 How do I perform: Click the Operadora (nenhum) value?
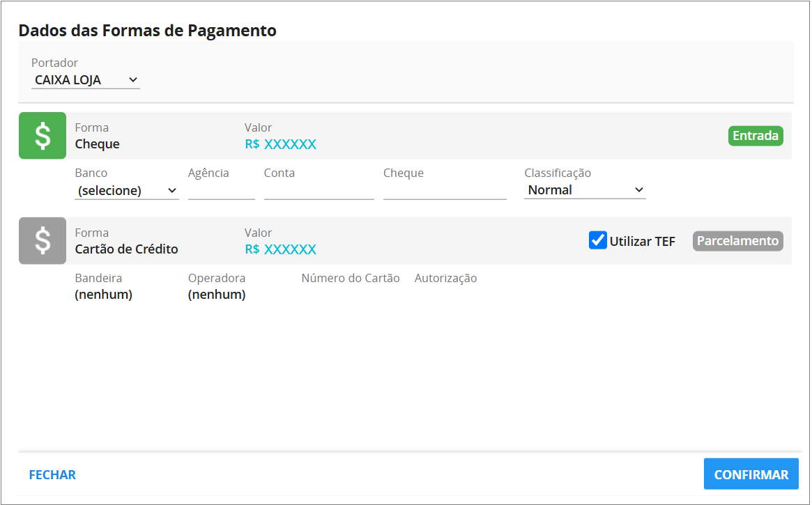tap(217, 295)
